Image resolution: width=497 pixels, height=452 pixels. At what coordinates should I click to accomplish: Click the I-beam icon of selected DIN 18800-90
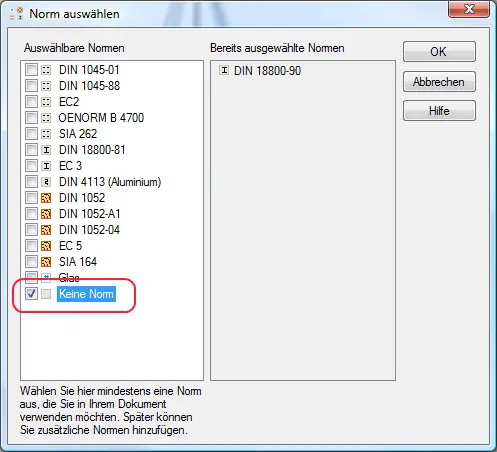point(224,70)
